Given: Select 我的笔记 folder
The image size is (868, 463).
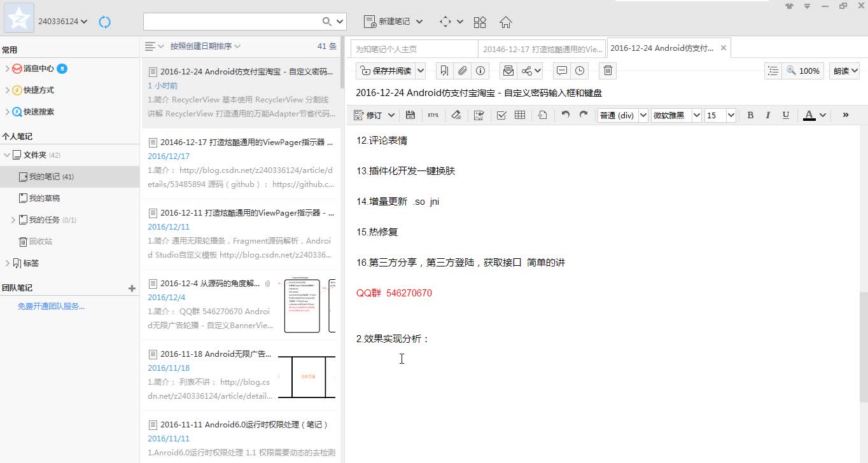Looking at the screenshot, I should click(69, 177).
